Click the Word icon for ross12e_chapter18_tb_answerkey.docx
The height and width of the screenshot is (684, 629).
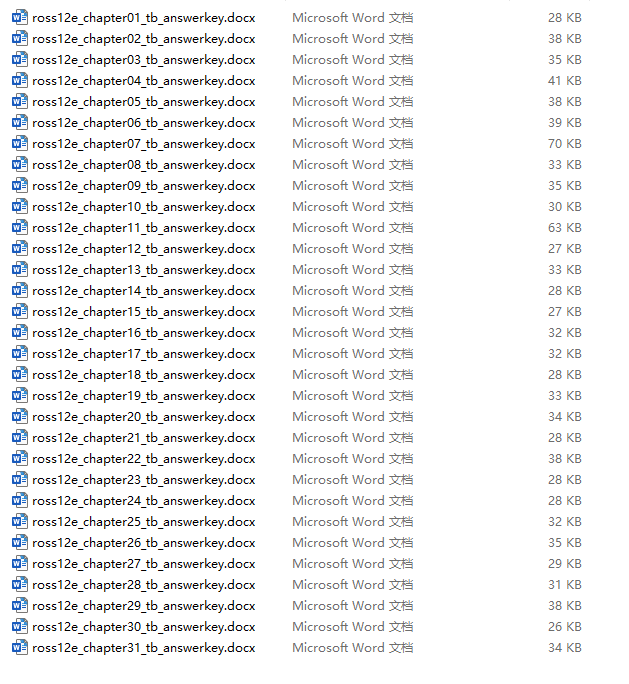tap(20, 375)
